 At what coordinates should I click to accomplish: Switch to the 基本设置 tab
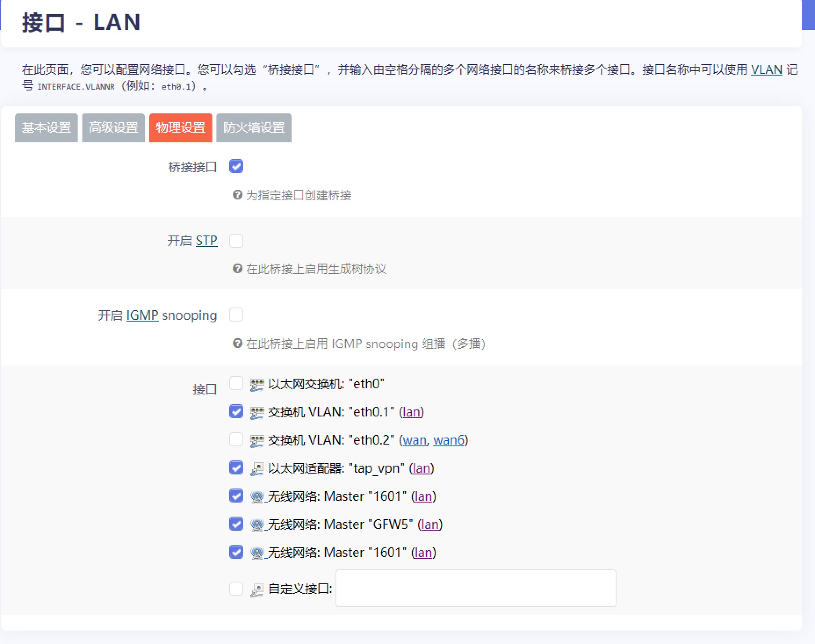point(46,127)
